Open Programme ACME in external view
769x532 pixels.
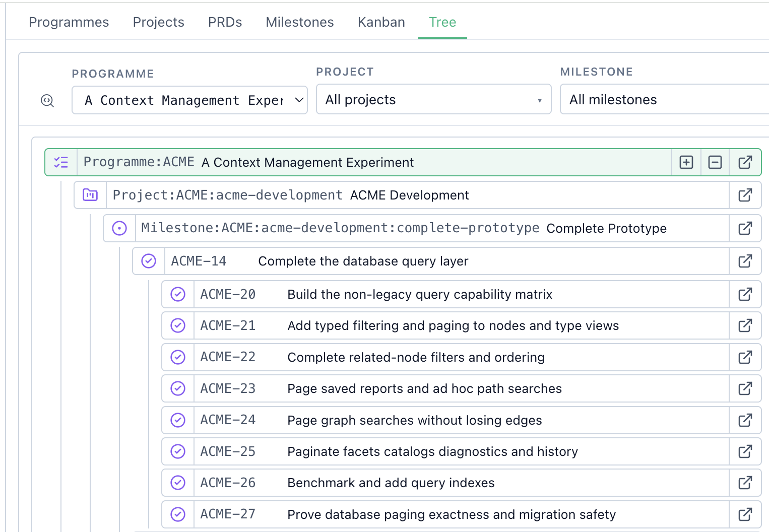tap(745, 162)
